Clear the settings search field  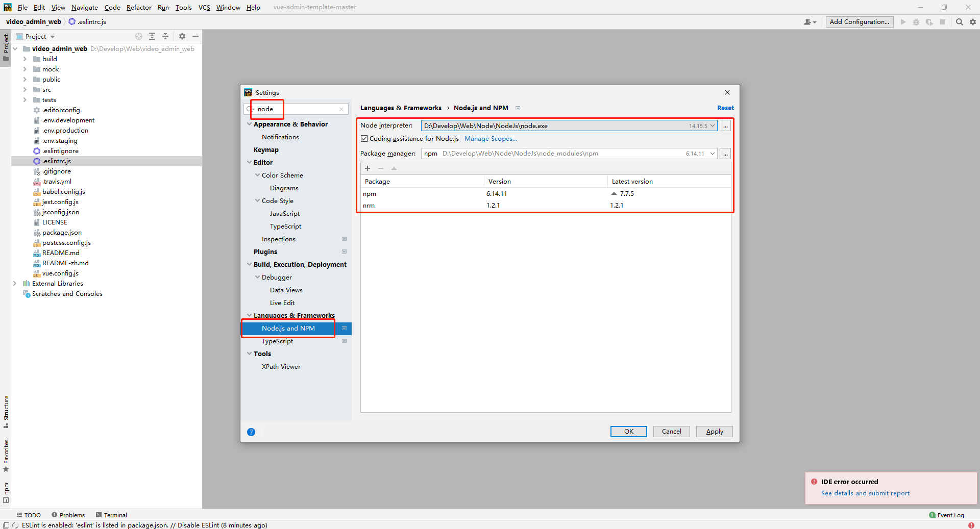click(341, 109)
